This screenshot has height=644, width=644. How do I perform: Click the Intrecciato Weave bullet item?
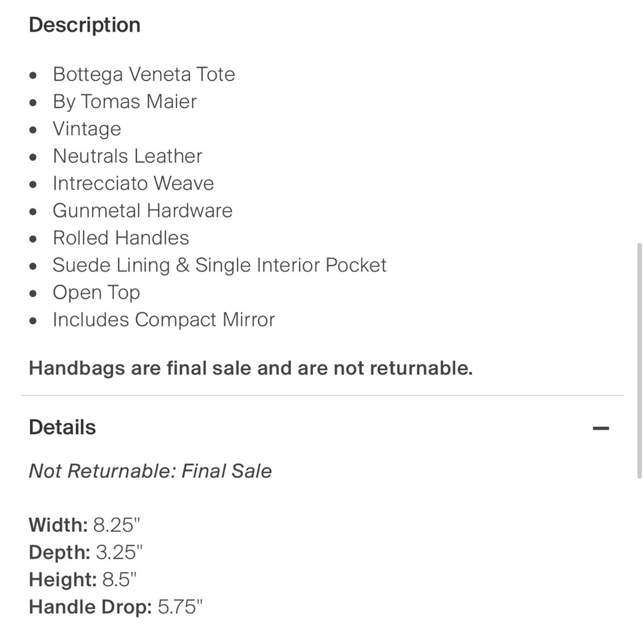(133, 183)
